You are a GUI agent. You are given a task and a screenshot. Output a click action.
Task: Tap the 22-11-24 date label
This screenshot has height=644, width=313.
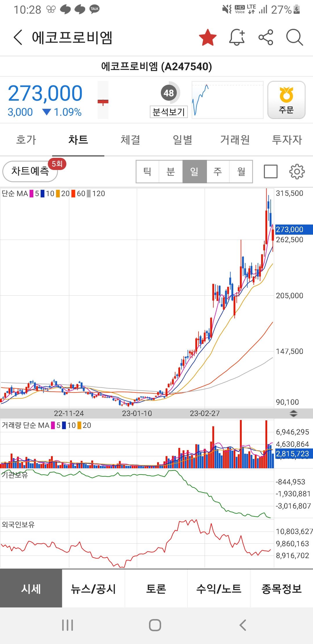pyautogui.click(x=69, y=413)
